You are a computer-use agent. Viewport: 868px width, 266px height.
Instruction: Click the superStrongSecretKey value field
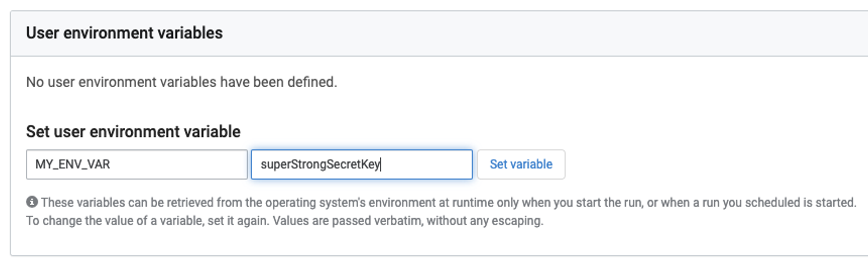(362, 164)
